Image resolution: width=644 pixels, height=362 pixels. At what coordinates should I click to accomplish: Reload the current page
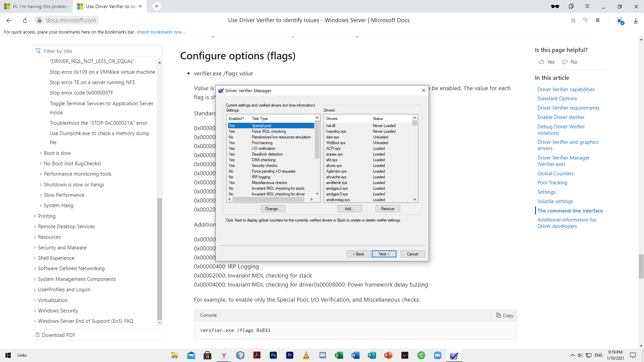tap(25, 20)
